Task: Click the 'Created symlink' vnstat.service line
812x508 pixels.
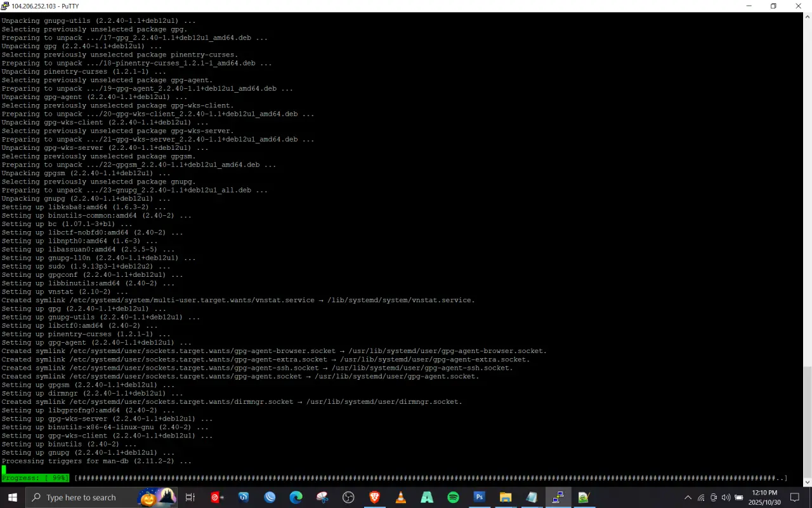Action: pyautogui.click(x=238, y=300)
